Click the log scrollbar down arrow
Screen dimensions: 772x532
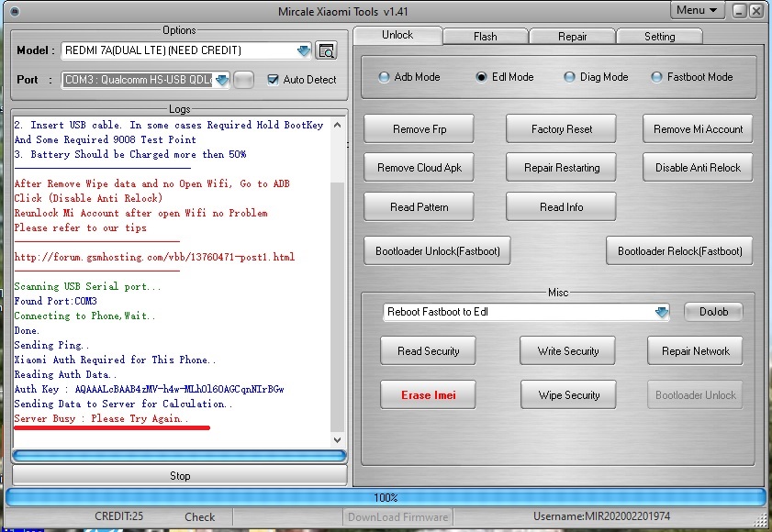click(337, 440)
